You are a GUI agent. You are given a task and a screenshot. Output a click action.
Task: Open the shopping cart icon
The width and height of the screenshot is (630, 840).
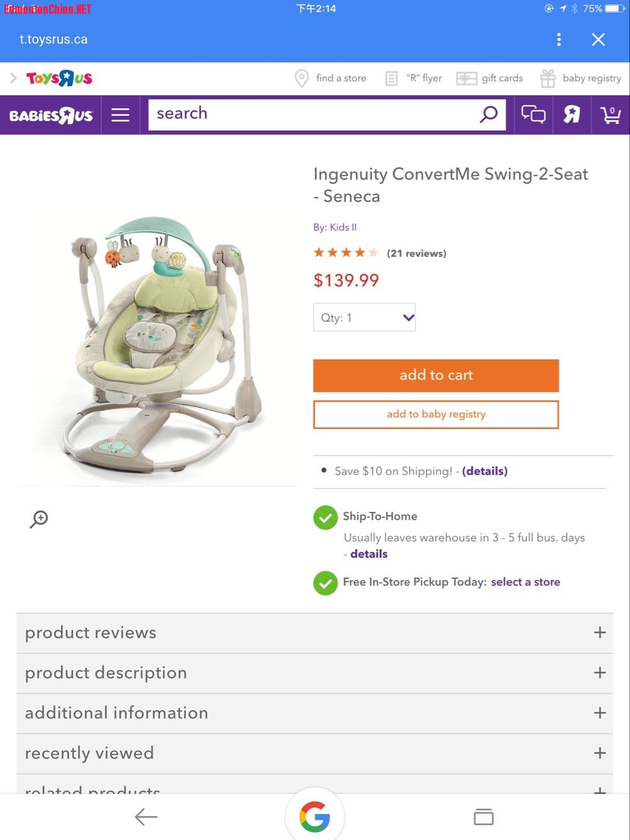[610, 114]
